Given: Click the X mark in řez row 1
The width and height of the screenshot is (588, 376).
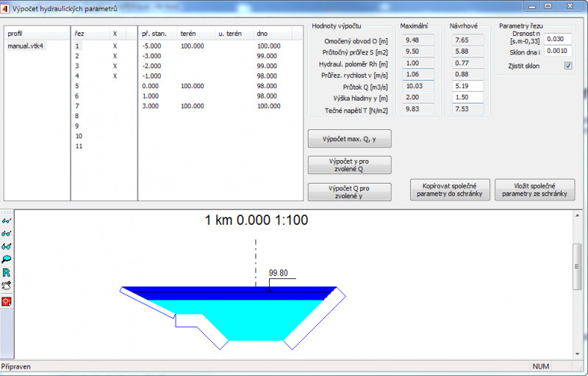Looking at the screenshot, I should tap(115, 46).
